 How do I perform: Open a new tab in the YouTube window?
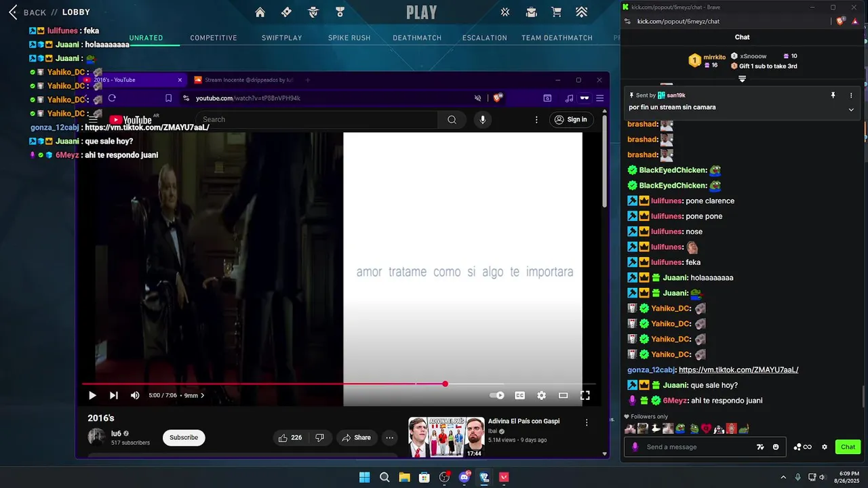point(307,80)
